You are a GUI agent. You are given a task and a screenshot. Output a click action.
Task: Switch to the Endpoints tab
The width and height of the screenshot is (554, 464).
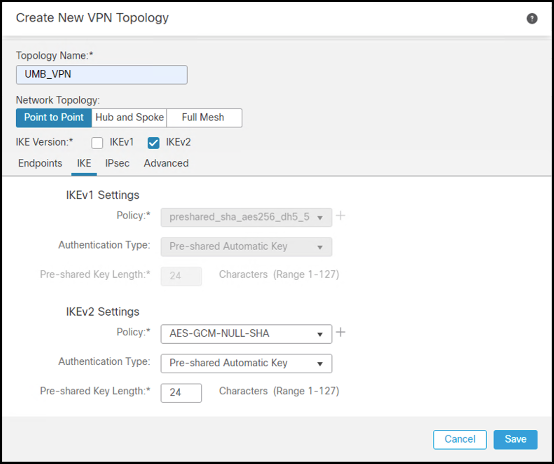pyautogui.click(x=40, y=164)
